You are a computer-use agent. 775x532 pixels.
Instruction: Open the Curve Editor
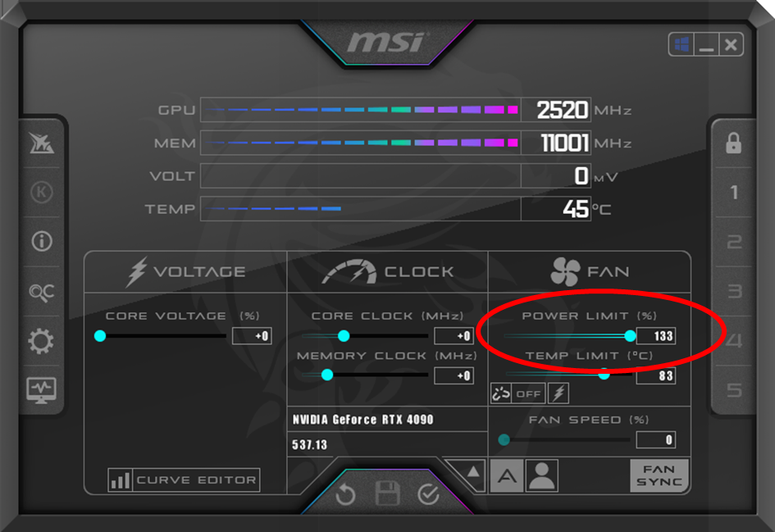click(184, 480)
